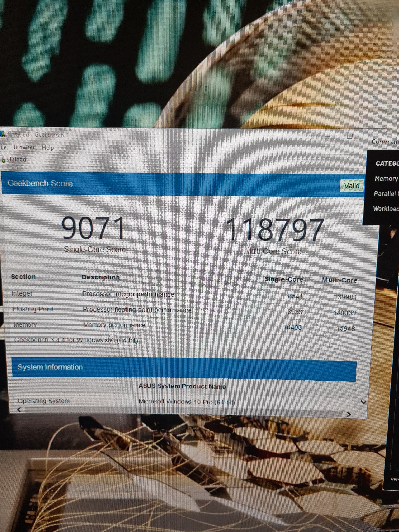The height and width of the screenshot is (532, 399).
Task: Select Floating Point multi-core value 149039
Action: 344,313
